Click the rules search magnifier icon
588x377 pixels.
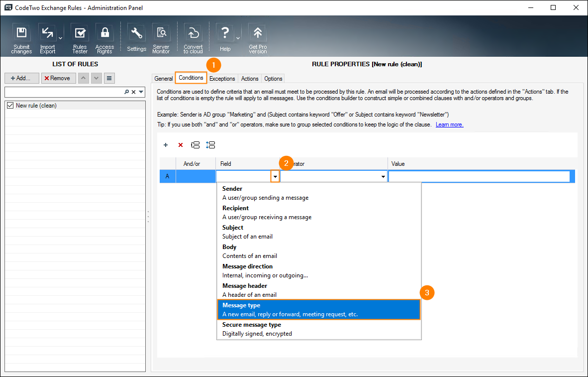(x=127, y=92)
